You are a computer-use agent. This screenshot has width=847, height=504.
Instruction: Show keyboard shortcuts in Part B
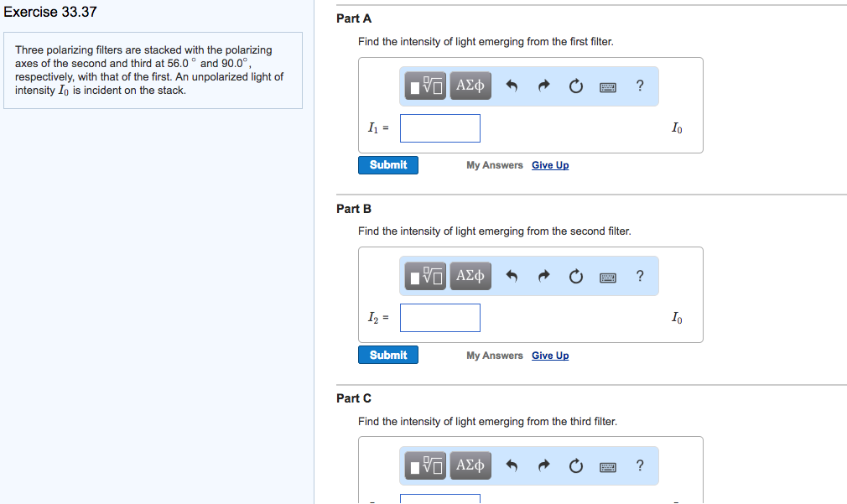608,276
